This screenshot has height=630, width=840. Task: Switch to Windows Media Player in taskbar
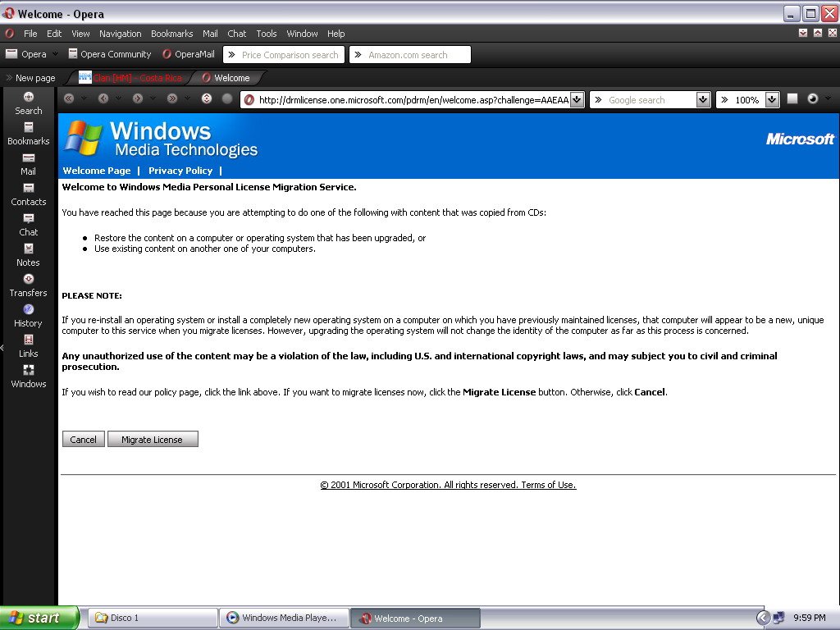284,618
